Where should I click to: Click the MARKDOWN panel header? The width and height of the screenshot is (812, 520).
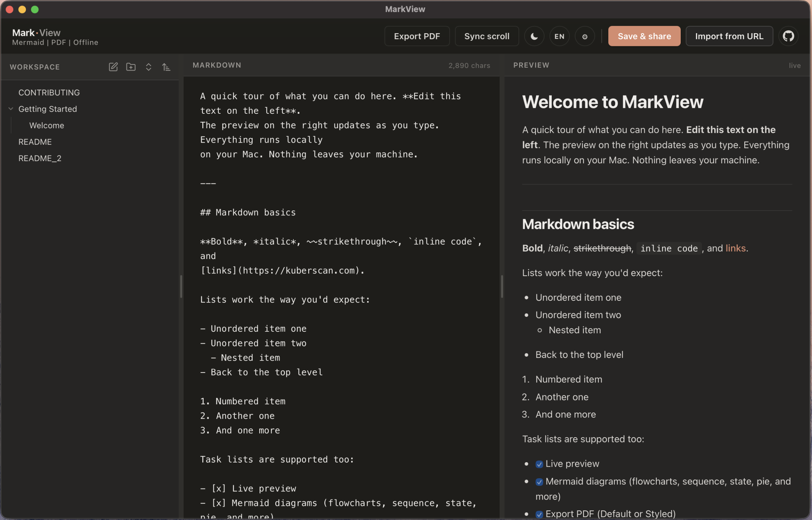tap(217, 65)
